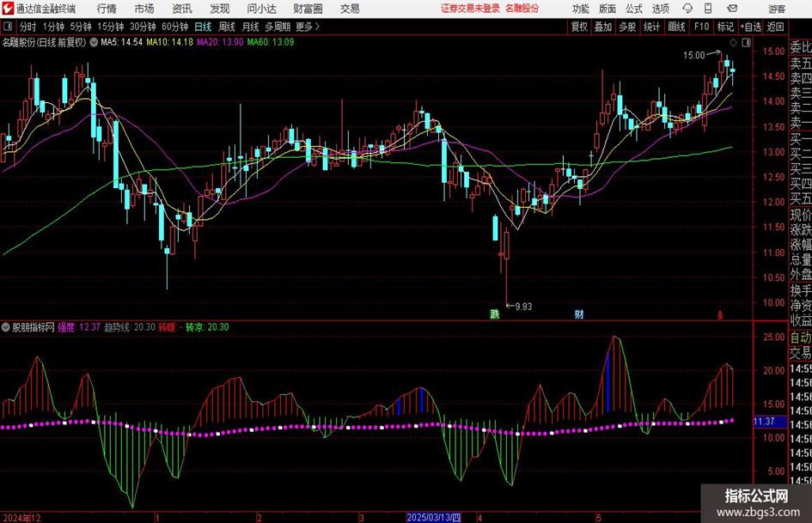The image size is (812, 523).
Task: Click the 趋势线: 20.30 indicator label
Action: click(x=130, y=327)
